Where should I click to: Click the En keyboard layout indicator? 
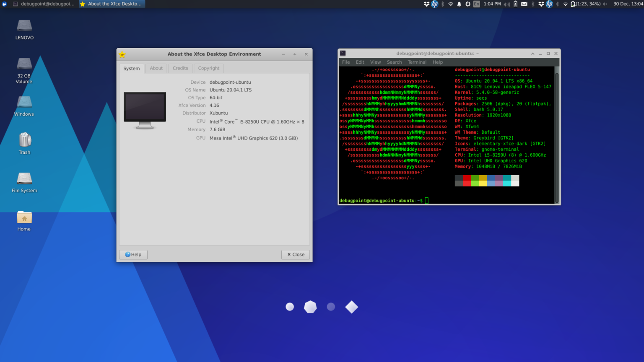[x=477, y=4]
